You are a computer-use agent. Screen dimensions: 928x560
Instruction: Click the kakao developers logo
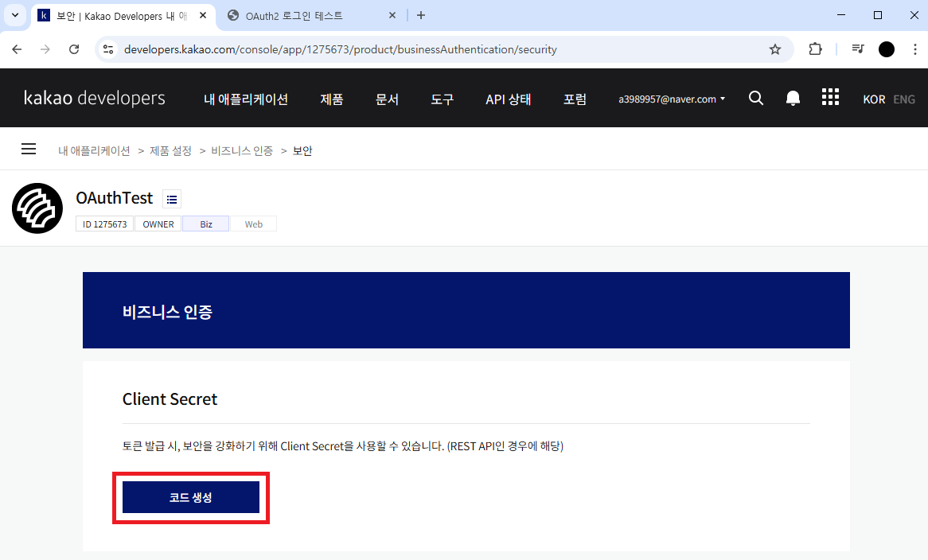pyautogui.click(x=95, y=98)
